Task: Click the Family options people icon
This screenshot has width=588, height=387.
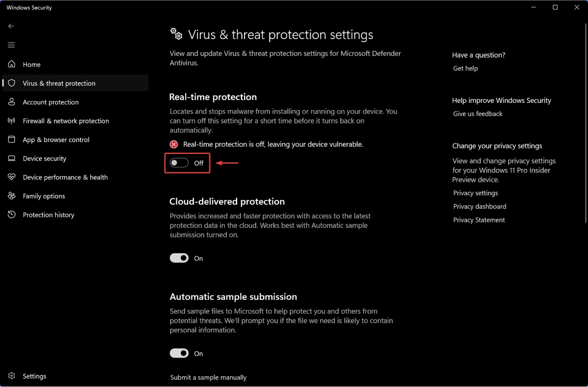Action: 12,196
